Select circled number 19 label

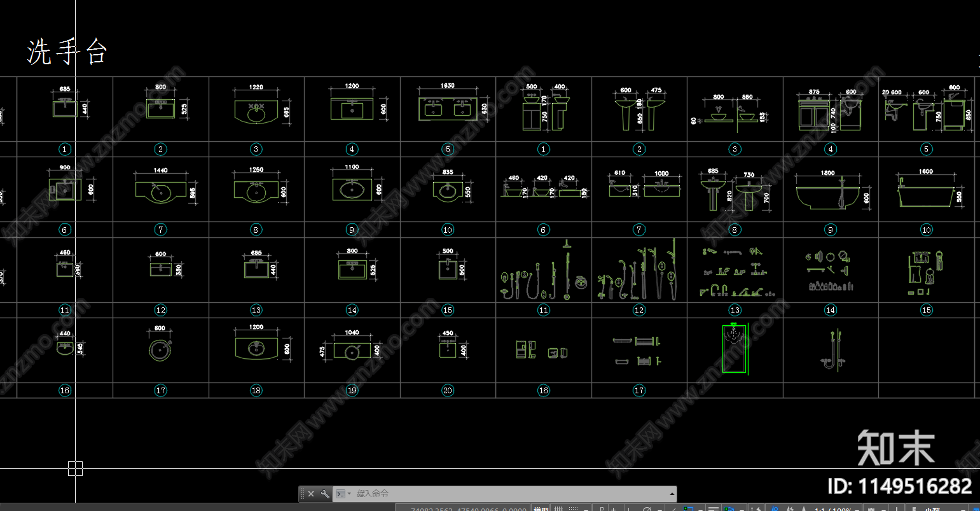point(352,390)
